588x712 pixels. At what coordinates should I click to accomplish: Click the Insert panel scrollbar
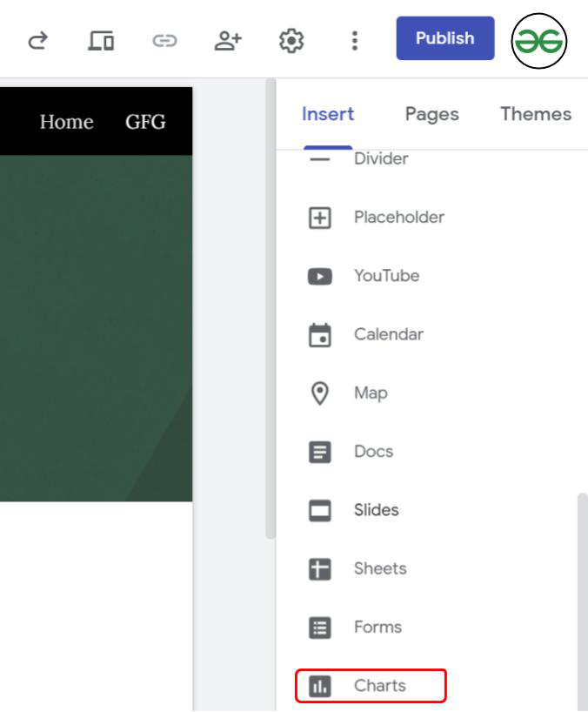[x=583, y=601]
